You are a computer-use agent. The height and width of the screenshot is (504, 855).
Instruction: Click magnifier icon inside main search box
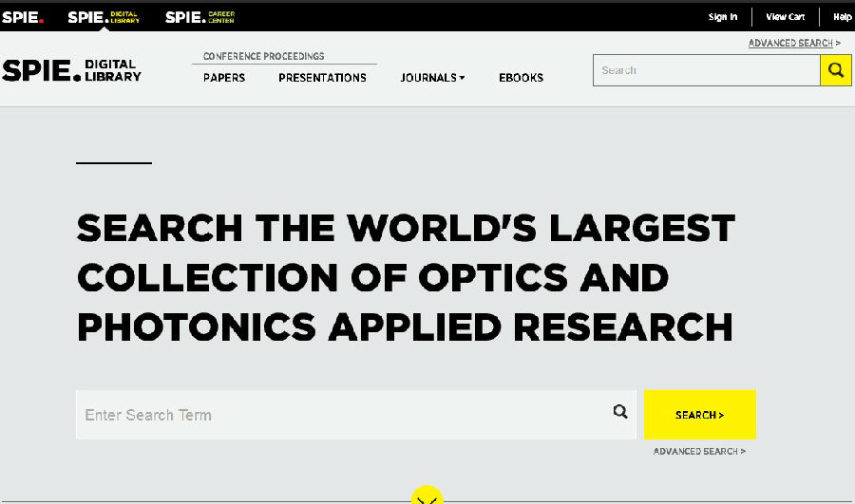coord(620,412)
